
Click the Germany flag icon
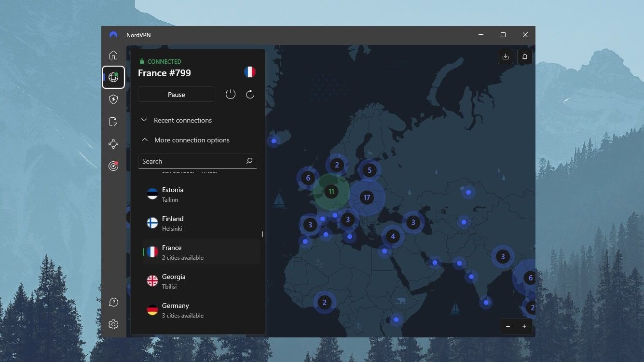coord(152,310)
